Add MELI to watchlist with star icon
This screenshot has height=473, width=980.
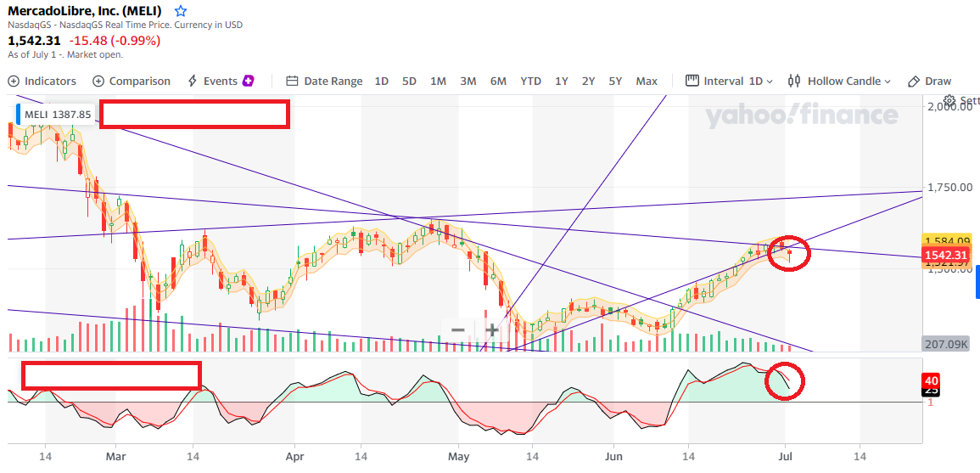[x=181, y=11]
